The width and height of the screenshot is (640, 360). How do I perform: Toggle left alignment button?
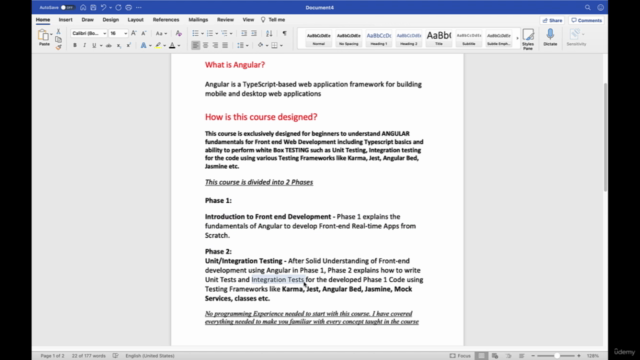coord(196,45)
